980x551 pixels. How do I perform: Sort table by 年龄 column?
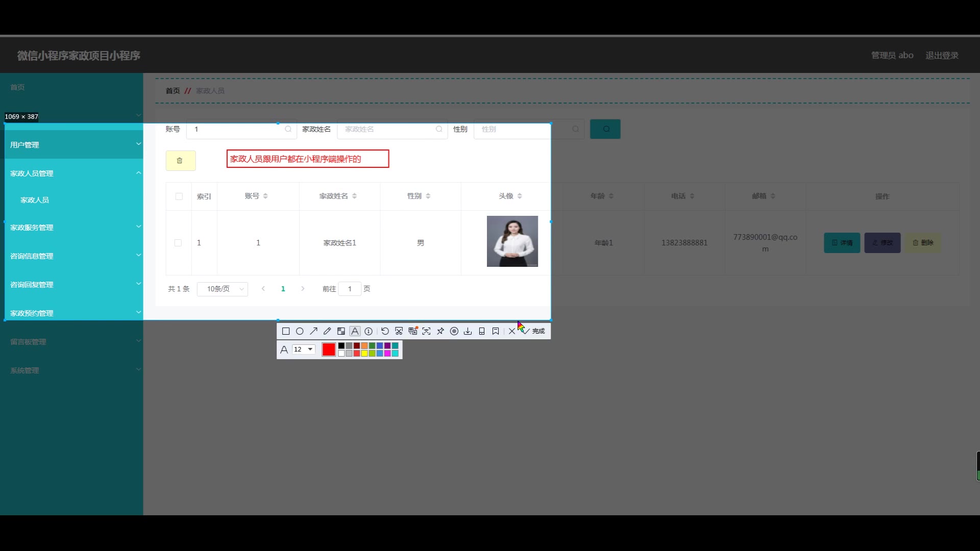tap(611, 196)
